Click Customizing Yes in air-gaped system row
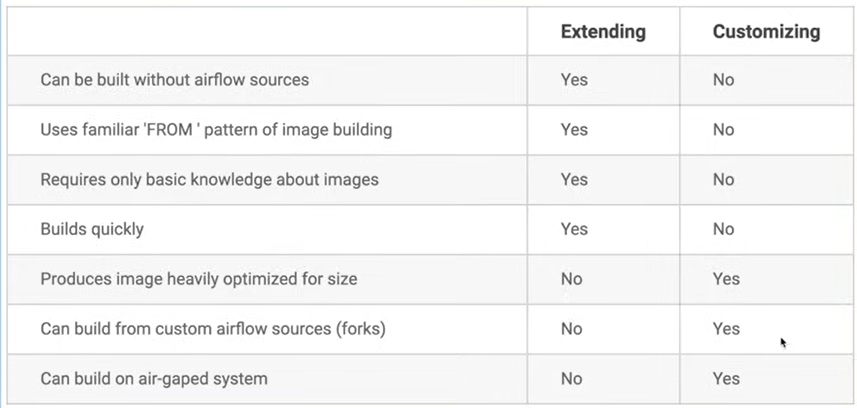 pos(726,378)
